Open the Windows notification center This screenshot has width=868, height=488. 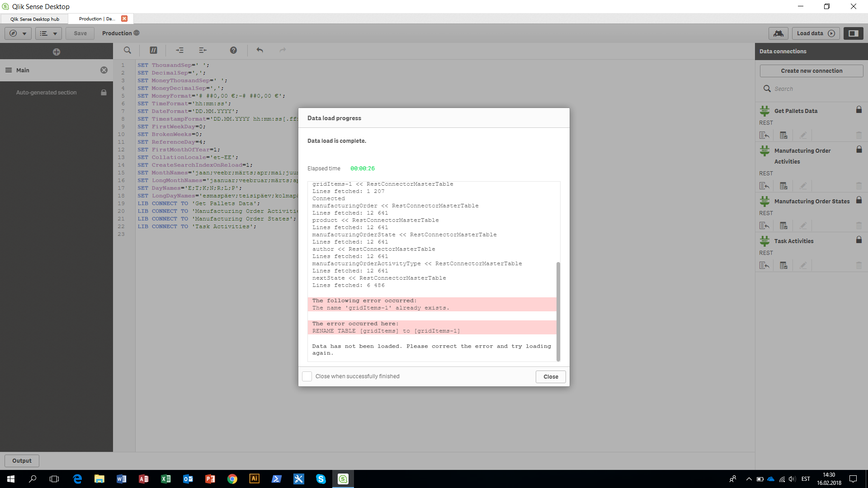pyautogui.click(x=853, y=479)
